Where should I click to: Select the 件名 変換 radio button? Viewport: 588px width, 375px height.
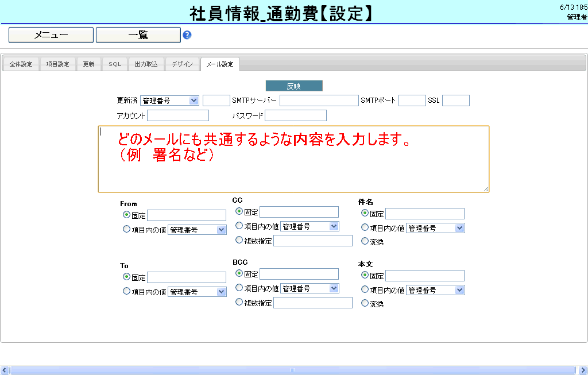365,242
